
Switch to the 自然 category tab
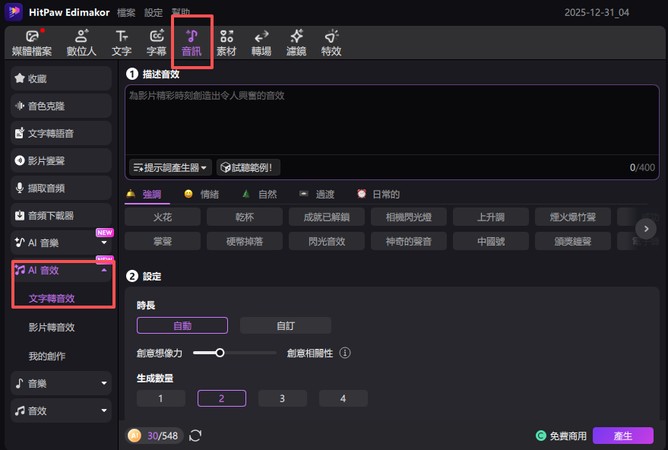pyautogui.click(x=259, y=194)
